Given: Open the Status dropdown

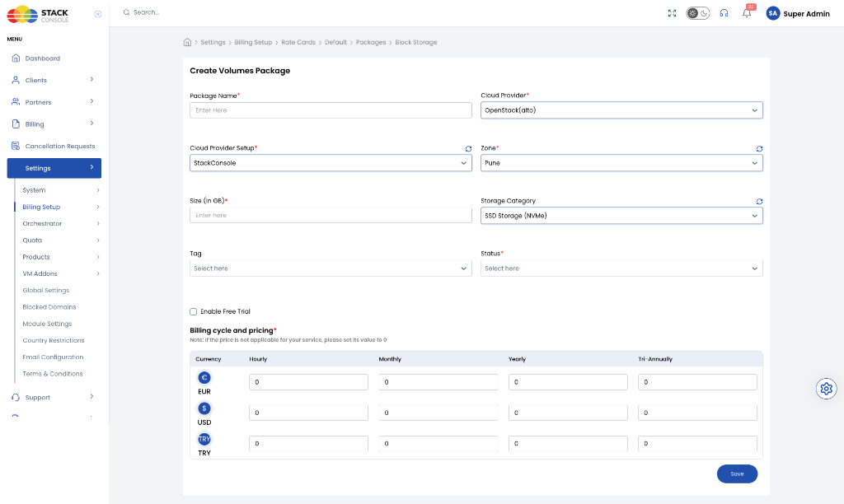Looking at the screenshot, I should click(621, 268).
